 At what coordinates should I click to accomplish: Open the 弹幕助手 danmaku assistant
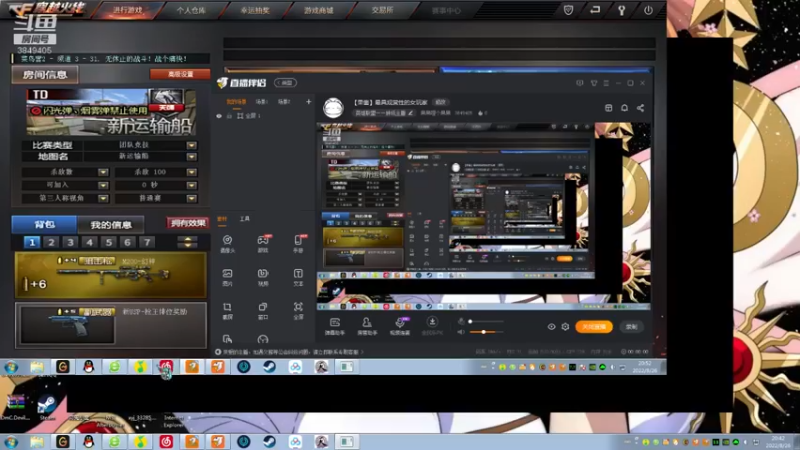click(x=335, y=326)
